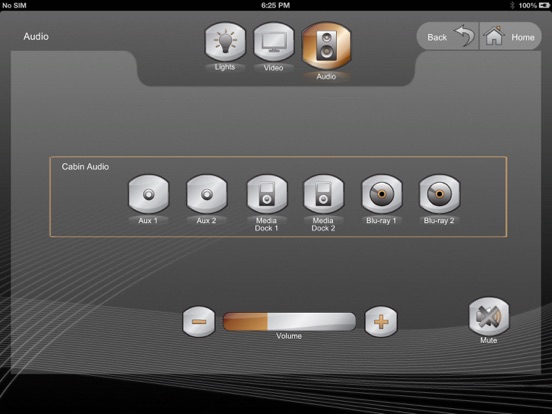This screenshot has width=552, height=414.
Task: Tap the Bluetooth status icon
Action: (x=513, y=5)
